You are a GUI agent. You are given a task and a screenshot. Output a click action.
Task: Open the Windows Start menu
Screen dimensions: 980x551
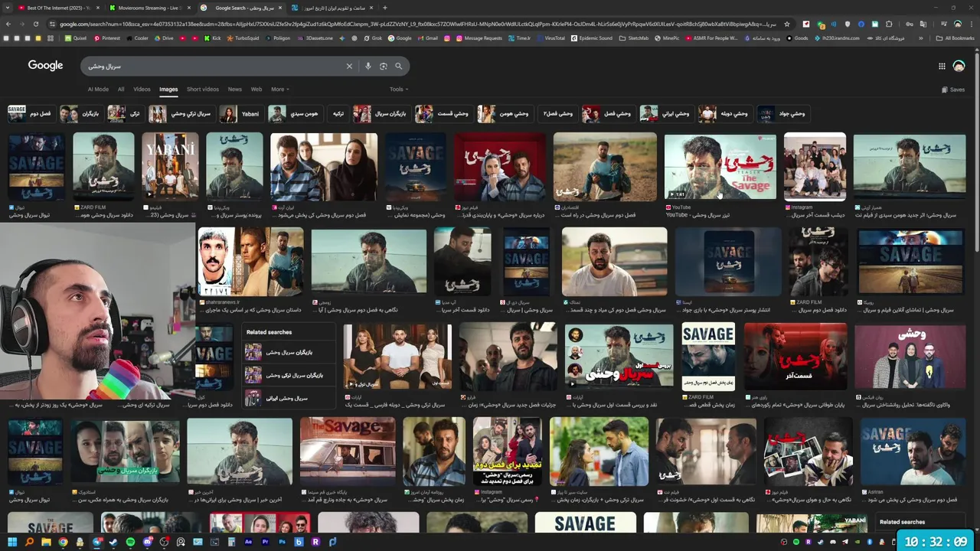point(12,542)
